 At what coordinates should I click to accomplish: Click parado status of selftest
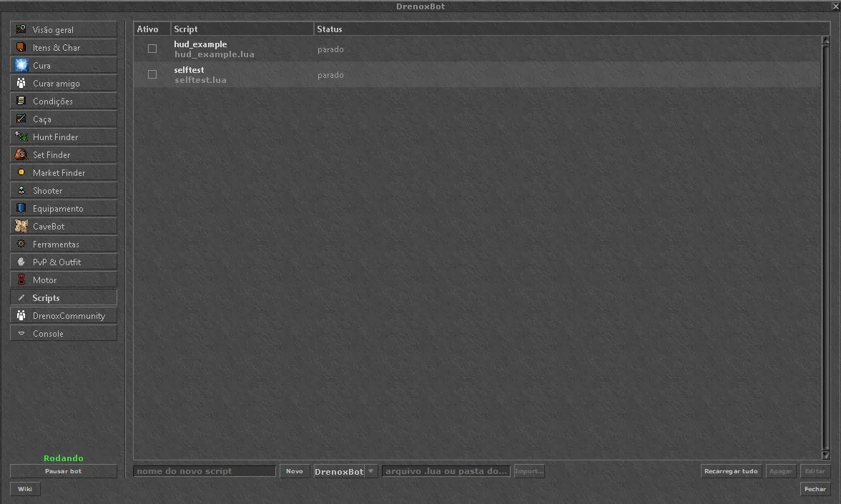click(x=330, y=75)
